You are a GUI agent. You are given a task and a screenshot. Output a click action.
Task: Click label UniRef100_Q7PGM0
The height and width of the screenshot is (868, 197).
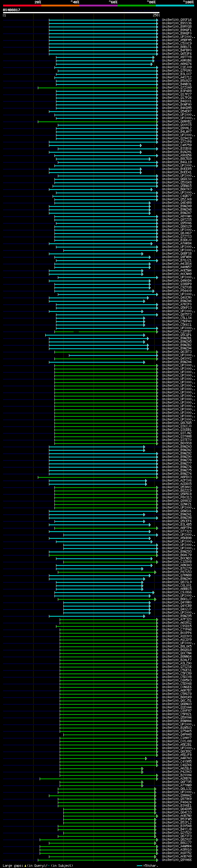point(177,71)
